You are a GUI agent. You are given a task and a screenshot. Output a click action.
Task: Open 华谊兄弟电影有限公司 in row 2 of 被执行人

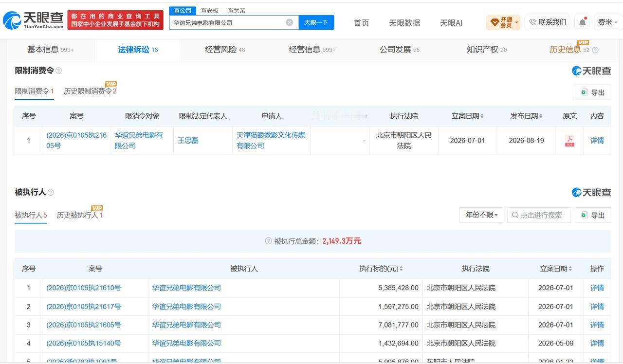click(186, 307)
